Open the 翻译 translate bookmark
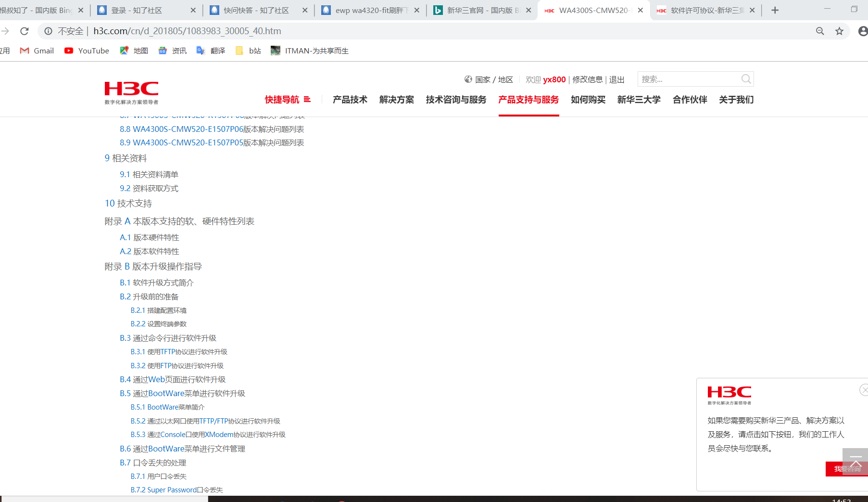 211,51
